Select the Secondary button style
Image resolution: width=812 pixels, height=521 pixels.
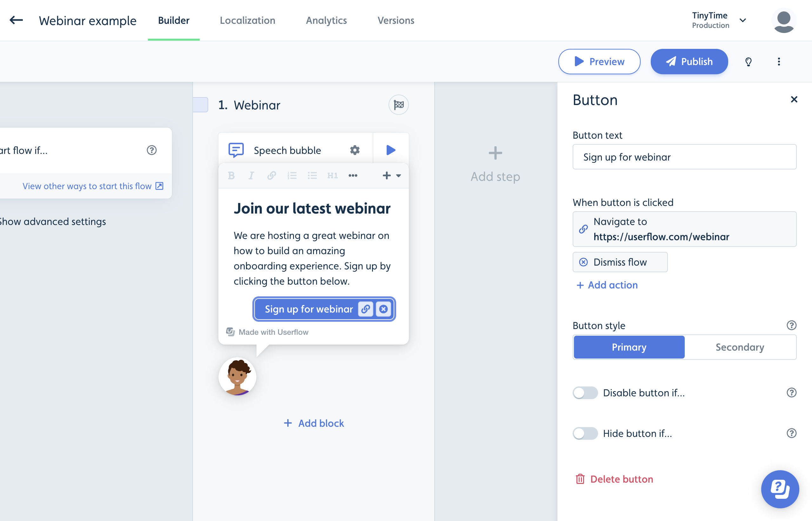pyautogui.click(x=740, y=347)
